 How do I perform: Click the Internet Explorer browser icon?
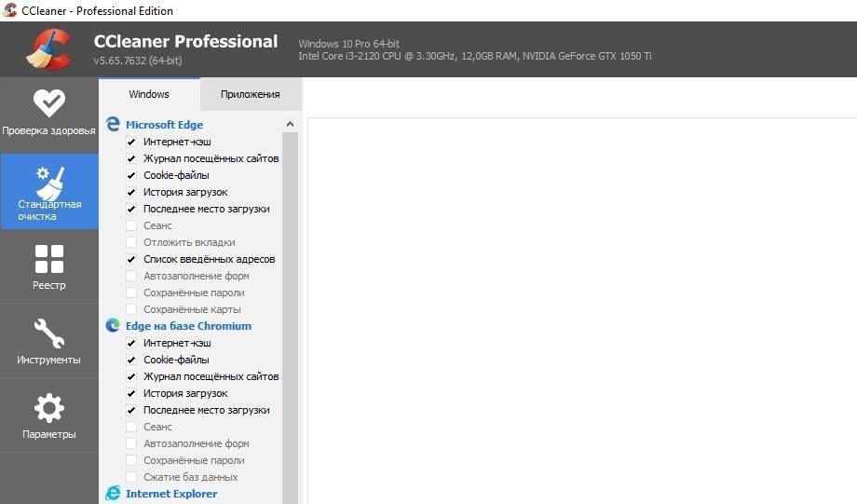[x=113, y=494]
